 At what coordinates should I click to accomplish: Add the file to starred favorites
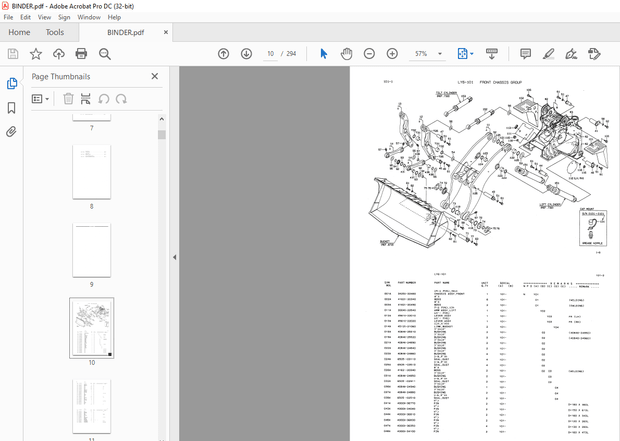(x=36, y=54)
